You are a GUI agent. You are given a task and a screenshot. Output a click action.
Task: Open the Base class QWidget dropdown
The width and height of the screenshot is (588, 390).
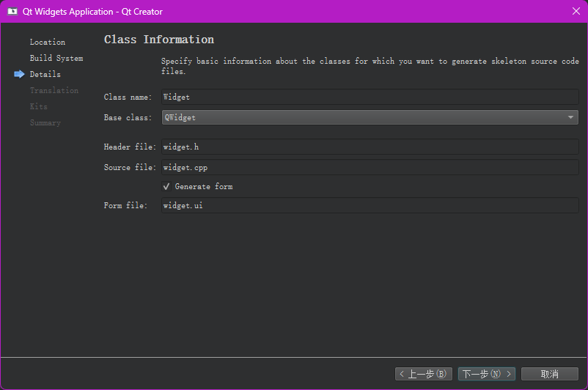click(370, 117)
